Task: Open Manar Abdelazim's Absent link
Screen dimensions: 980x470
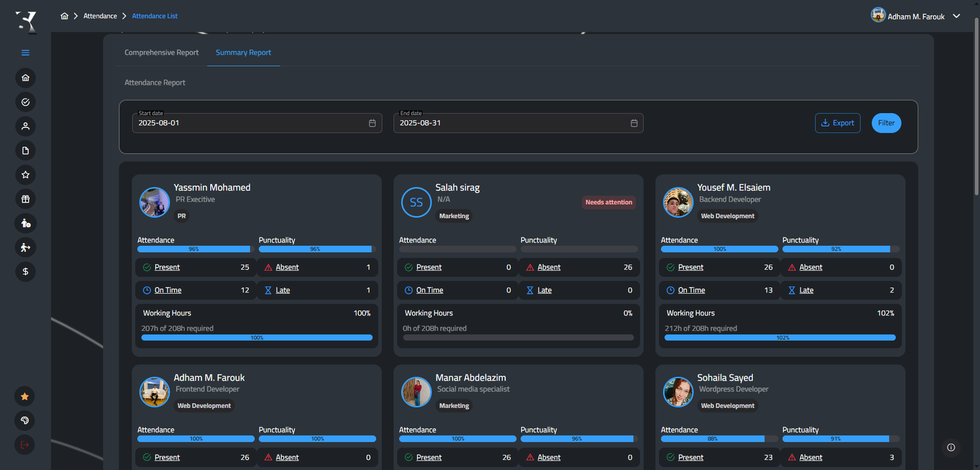Action: [549, 457]
